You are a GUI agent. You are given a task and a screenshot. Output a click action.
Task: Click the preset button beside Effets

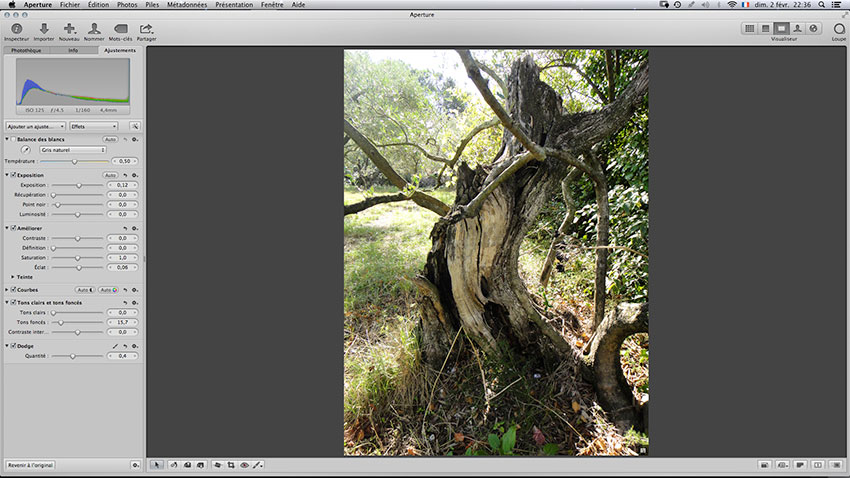[x=134, y=126]
